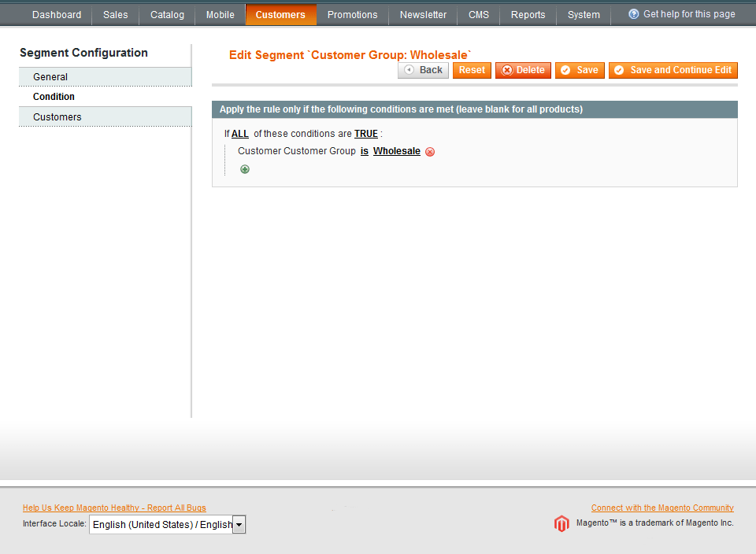Image resolution: width=756 pixels, height=554 pixels.
Task: Change the 'is' operator
Action: click(365, 151)
